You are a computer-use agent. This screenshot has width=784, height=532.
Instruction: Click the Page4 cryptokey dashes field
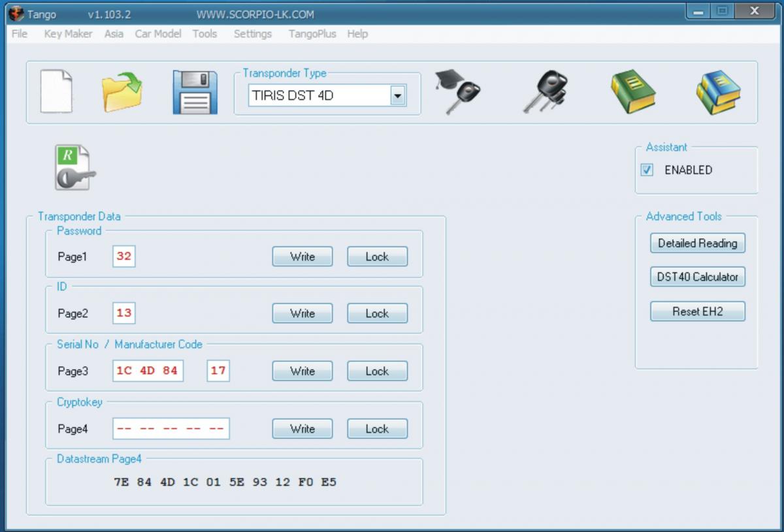pyautogui.click(x=171, y=429)
